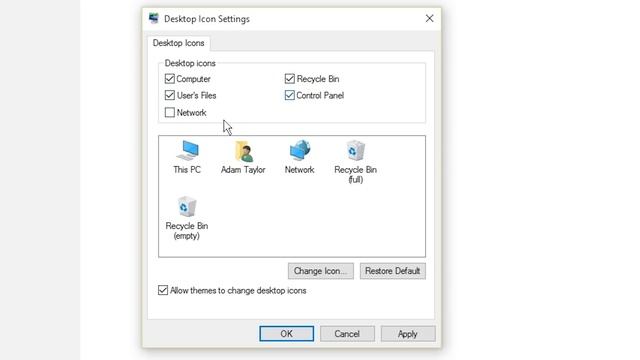Screen dimensions: 640x360
Task: Uncheck the User's Files checkbox
Action: [x=170, y=95]
